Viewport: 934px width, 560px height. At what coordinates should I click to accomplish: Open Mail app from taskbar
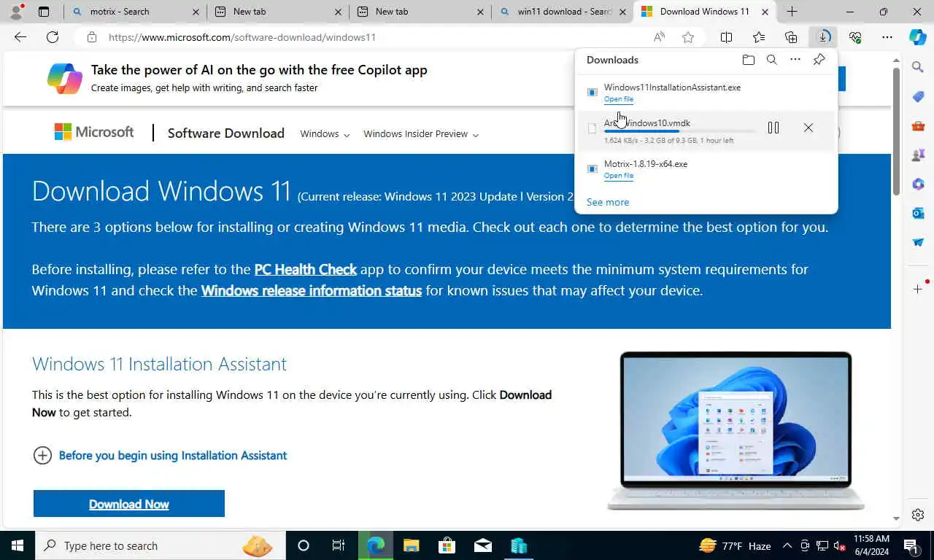pos(482,545)
